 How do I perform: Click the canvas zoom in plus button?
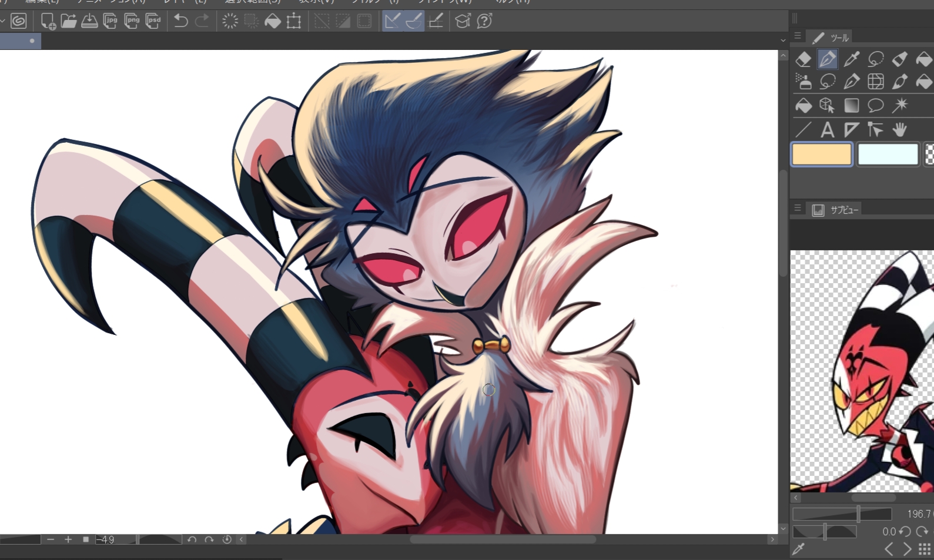point(68,539)
